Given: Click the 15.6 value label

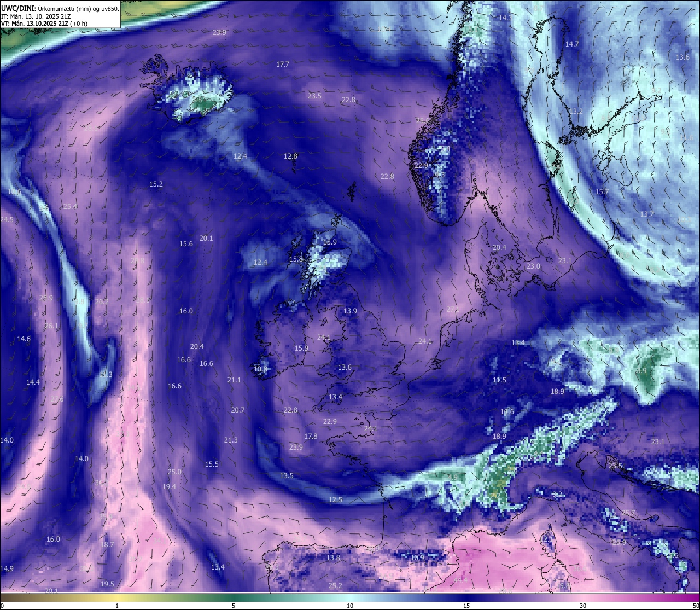Looking at the screenshot, I should pos(186,243).
